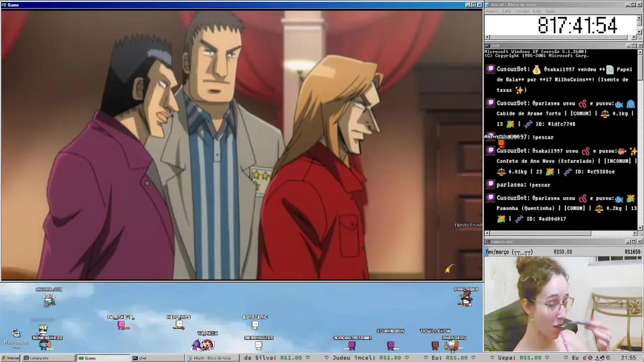Click CuscuzBot badge beside sakai1997 vendeu message

click(x=491, y=69)
